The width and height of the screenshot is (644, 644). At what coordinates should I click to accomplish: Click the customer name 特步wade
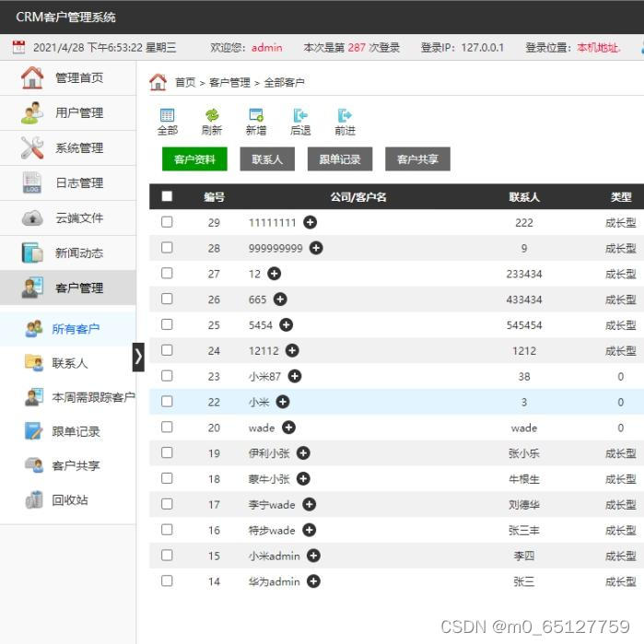[272, 531]
